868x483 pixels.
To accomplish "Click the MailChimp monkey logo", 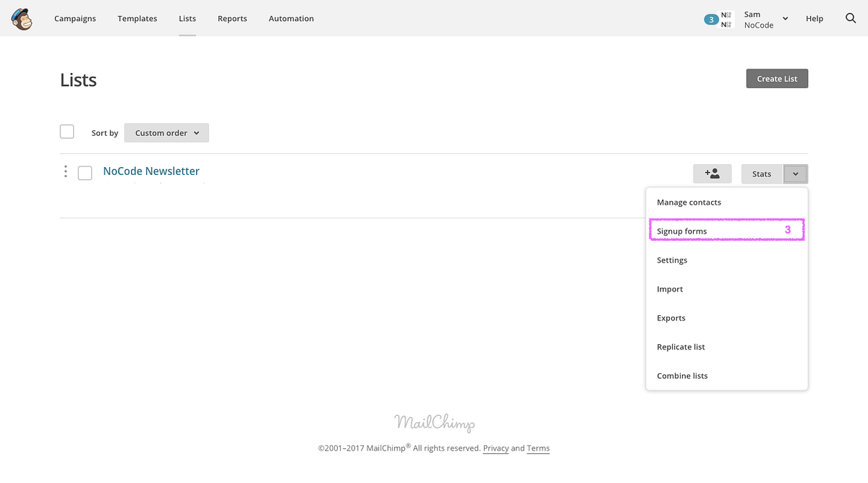I will pos(22,18).
